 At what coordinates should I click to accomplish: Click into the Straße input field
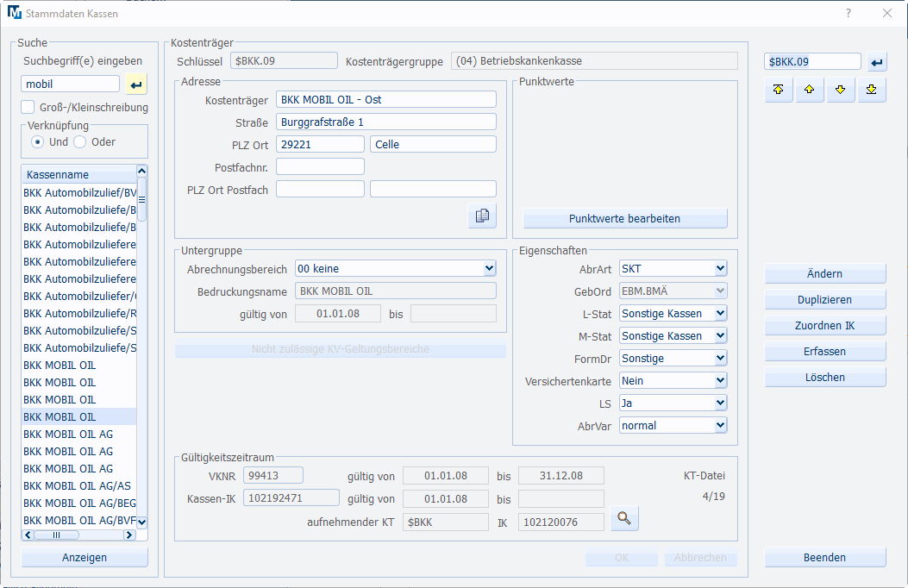(x=385, y=122)
